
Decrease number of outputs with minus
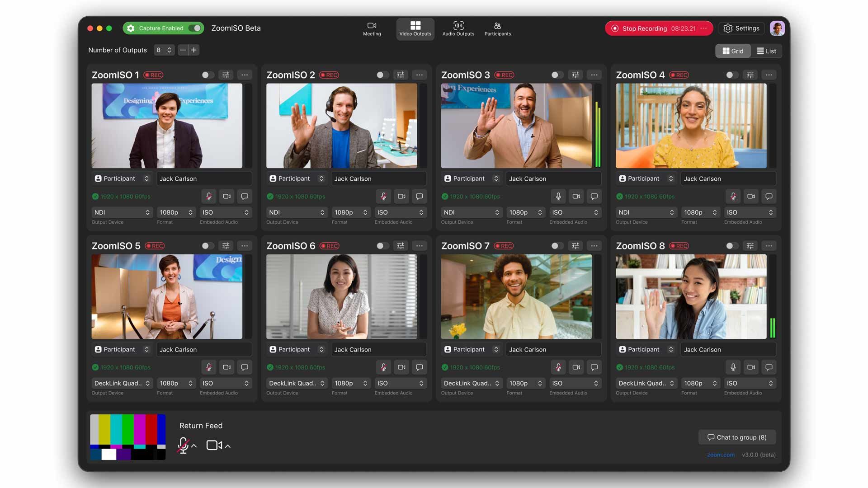tap(183, 50)
